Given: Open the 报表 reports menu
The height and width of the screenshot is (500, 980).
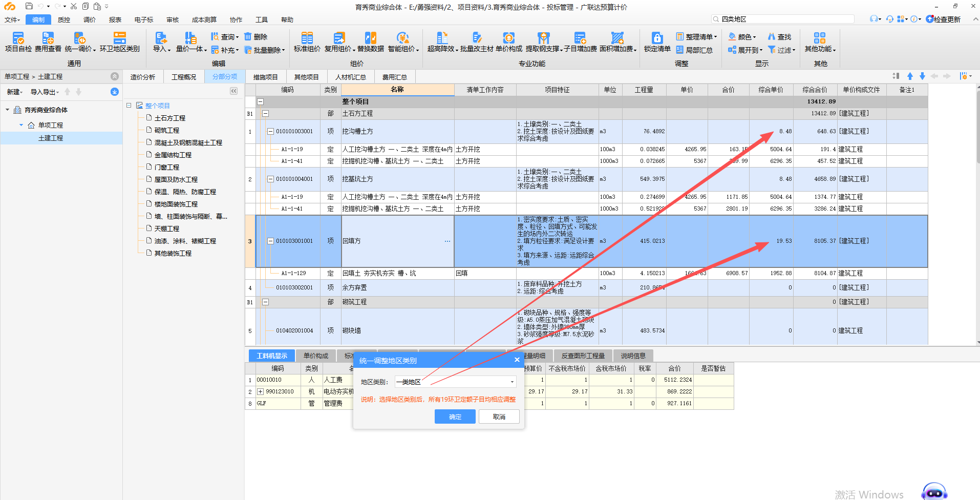Looking at the screenshot, I should pos(115,19).
